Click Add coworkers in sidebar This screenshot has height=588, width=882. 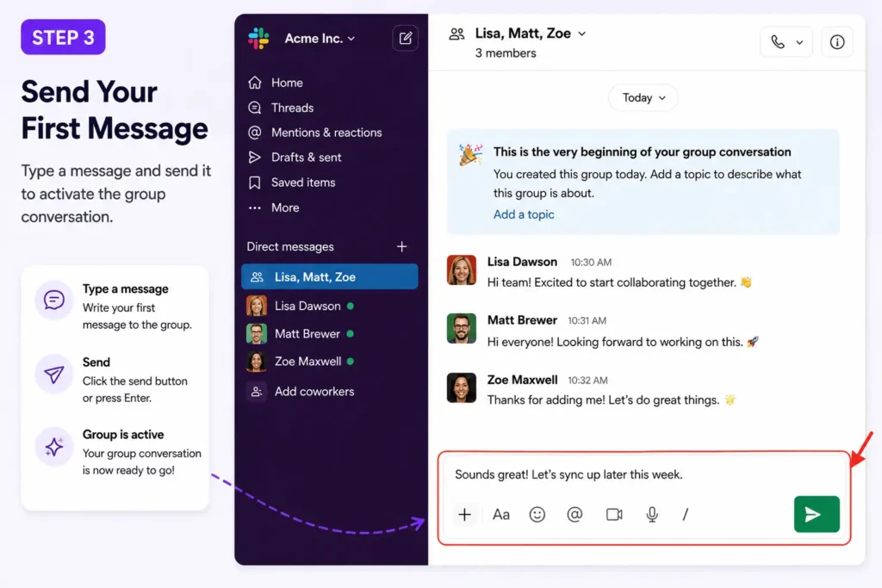pos(314,391)
